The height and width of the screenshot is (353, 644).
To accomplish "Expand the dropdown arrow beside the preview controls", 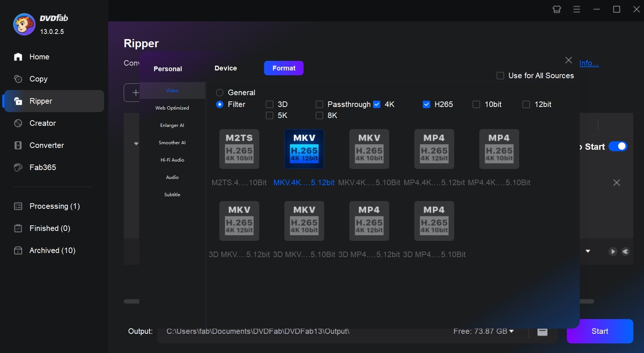I will point(587,251).
